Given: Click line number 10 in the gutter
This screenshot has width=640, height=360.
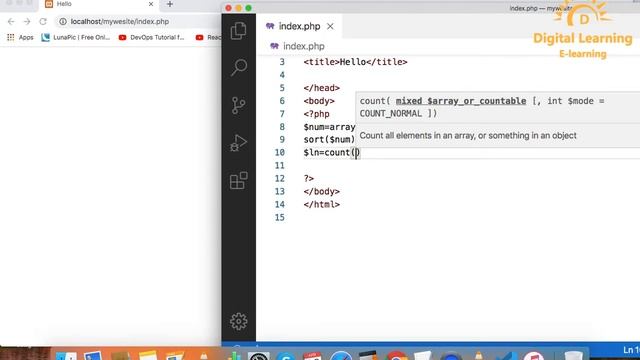Looking at the screenshot, I should [x=280, y=152].
